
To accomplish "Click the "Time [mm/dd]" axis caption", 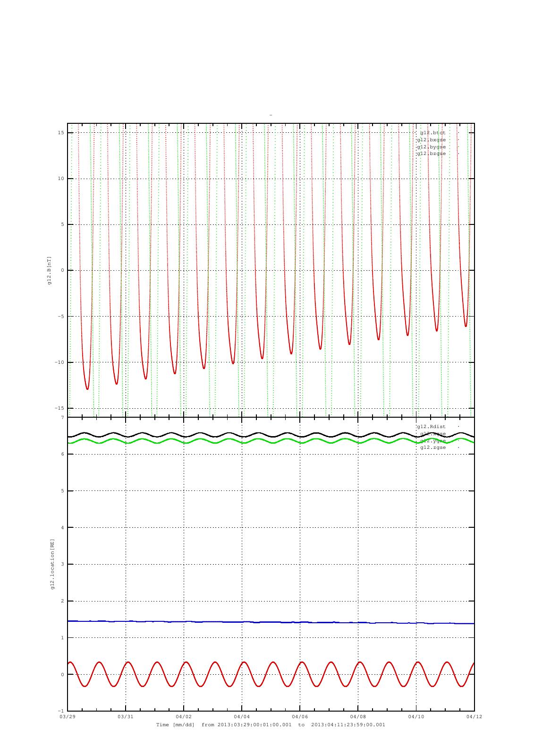I will click(176, 725).
